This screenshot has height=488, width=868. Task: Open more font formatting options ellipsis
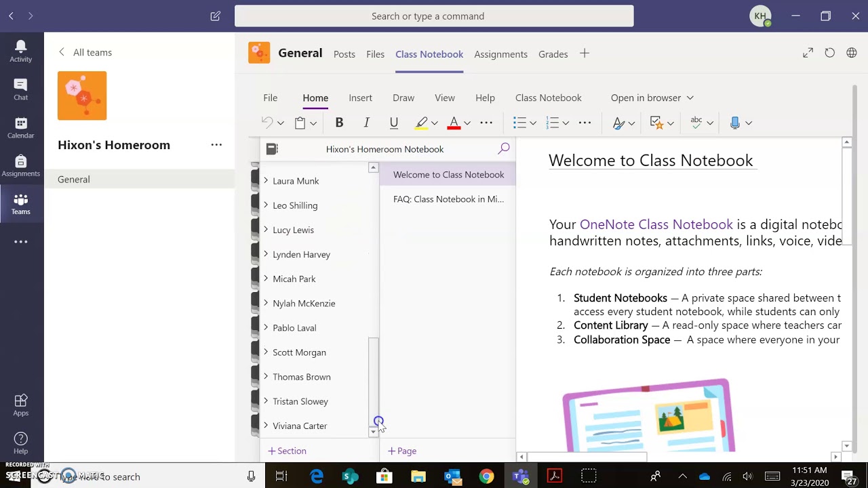(486, 123)
